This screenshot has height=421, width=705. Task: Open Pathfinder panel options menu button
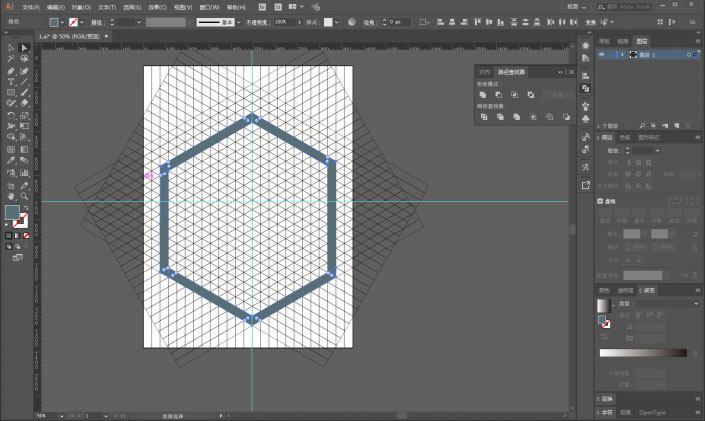point(571,72)
